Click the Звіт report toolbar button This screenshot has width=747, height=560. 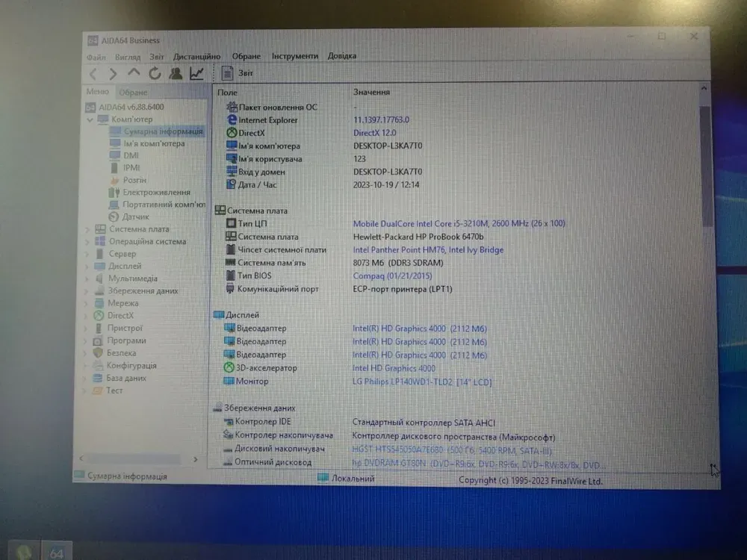point(238,73)
